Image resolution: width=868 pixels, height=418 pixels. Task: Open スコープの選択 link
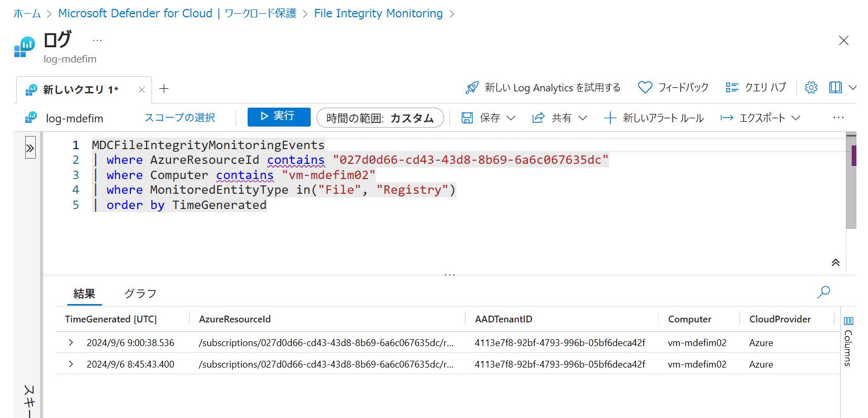point(180,118)
